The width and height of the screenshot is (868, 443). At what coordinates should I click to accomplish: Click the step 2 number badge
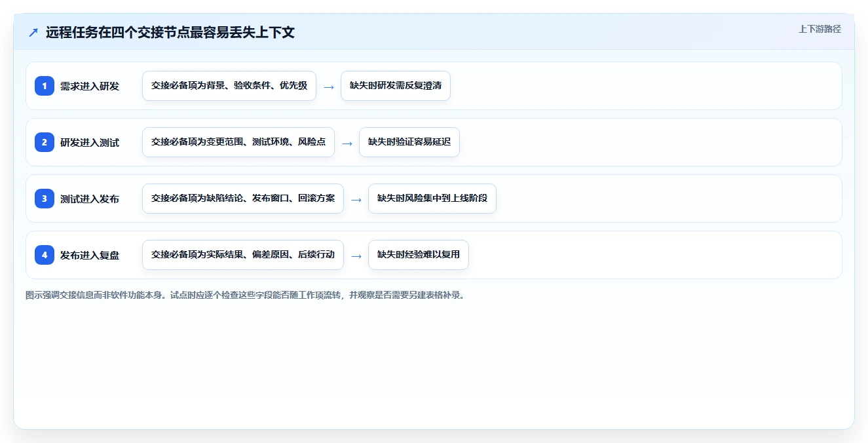tap(45, 142)
